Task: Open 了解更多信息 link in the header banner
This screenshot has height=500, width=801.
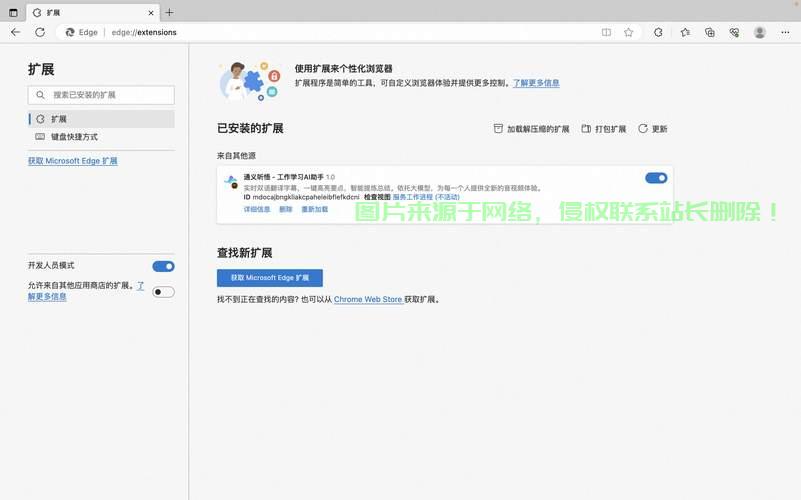Action: click(x=536, y=83)
